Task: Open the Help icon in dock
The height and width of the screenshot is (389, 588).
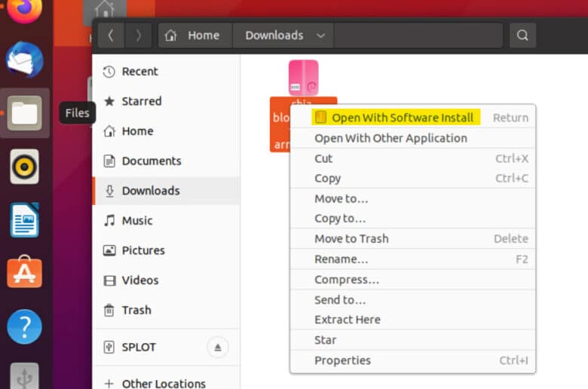Action: coord(24,326)
